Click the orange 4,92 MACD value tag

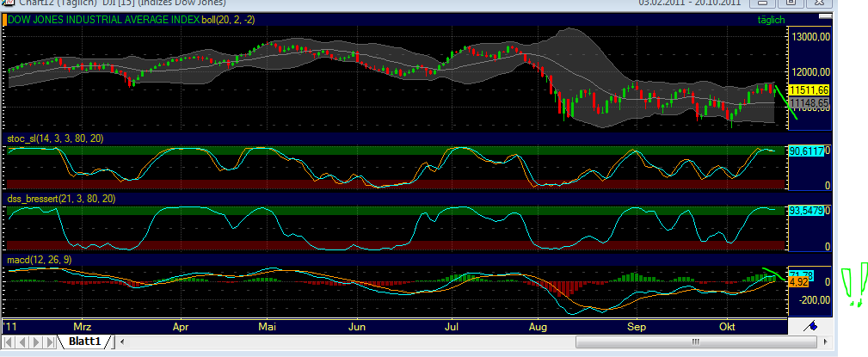tap(797, 281)
